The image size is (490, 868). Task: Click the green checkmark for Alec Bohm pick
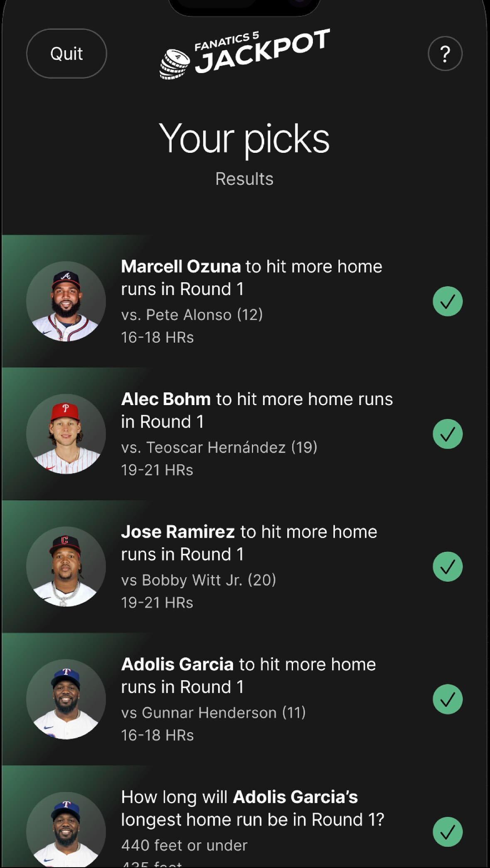pos(448,434)
